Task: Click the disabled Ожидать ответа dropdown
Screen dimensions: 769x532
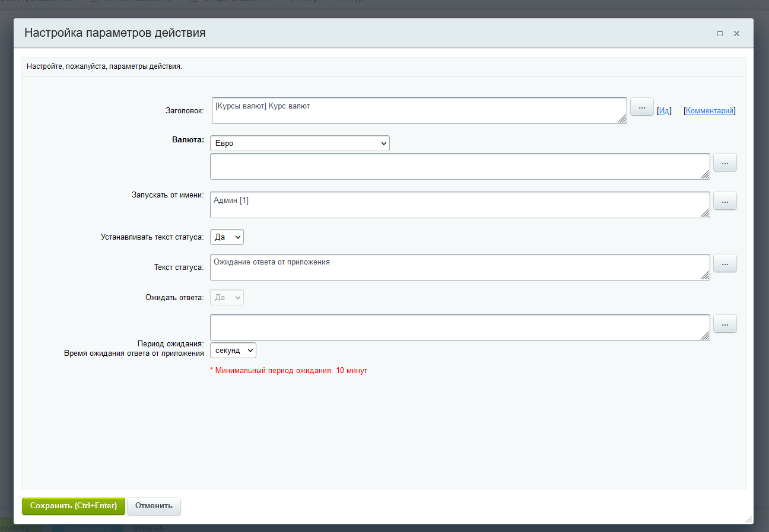Action: (x=227, y=297)
